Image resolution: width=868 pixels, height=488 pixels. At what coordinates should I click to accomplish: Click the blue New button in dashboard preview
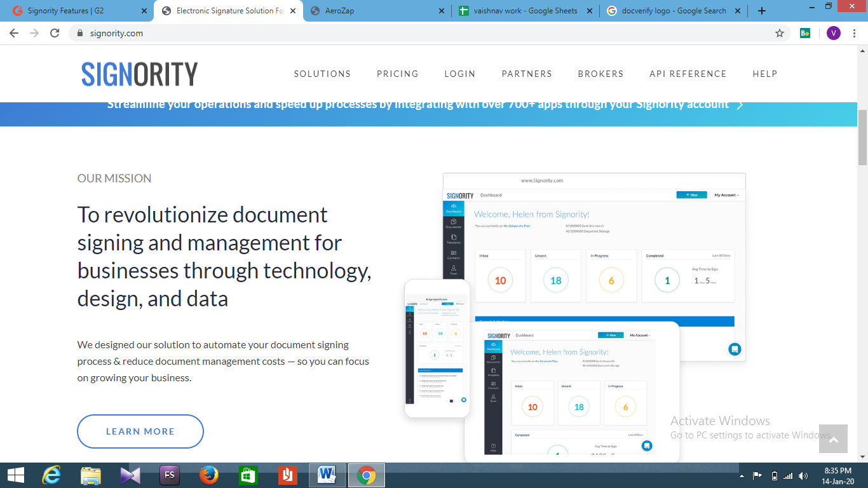pyautogui.click(x=691, y=195)
